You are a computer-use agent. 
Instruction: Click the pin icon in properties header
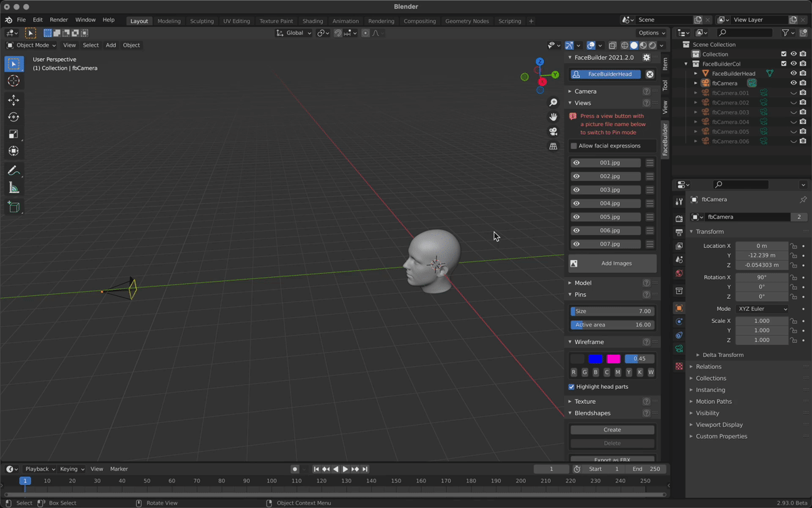[803, 200]
